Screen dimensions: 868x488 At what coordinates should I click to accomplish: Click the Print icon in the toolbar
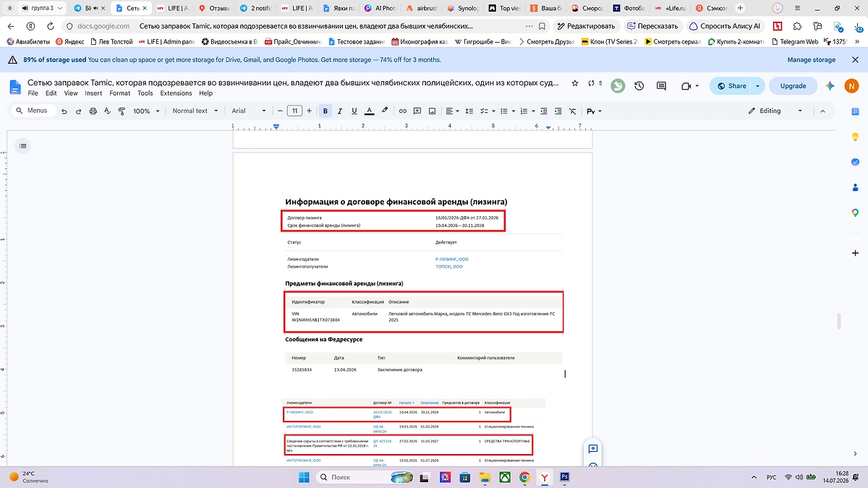93,111
